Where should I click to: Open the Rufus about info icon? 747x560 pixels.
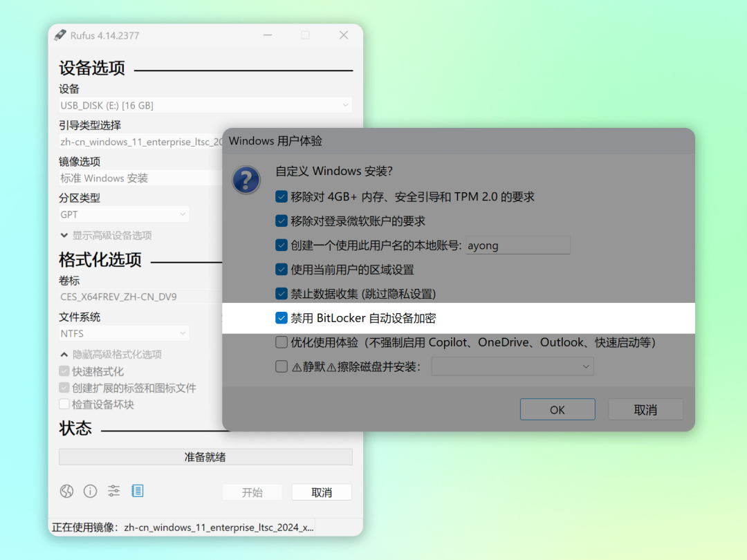coord(90,491)
